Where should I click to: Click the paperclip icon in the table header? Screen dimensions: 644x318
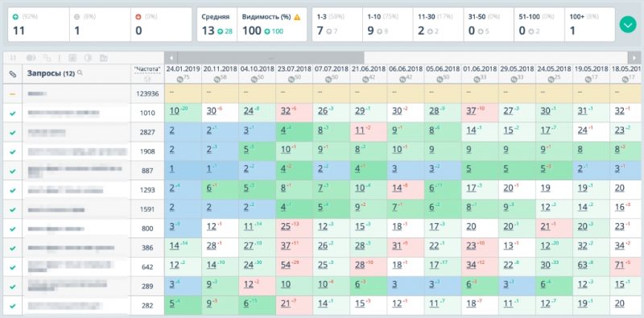(x=13, y=74)
